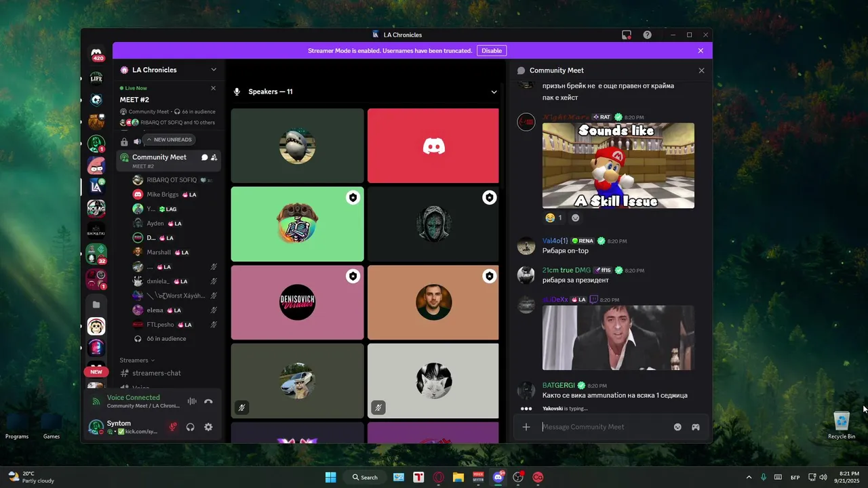Toggle microphone mute in user panel
This screenshot has height=488, width=868.
click(x=173, y=427)
